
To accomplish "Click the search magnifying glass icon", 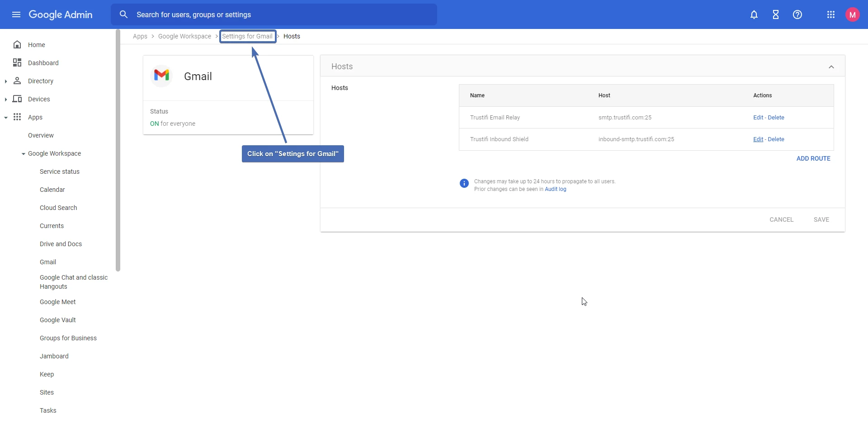I will (x=124, y=14).
